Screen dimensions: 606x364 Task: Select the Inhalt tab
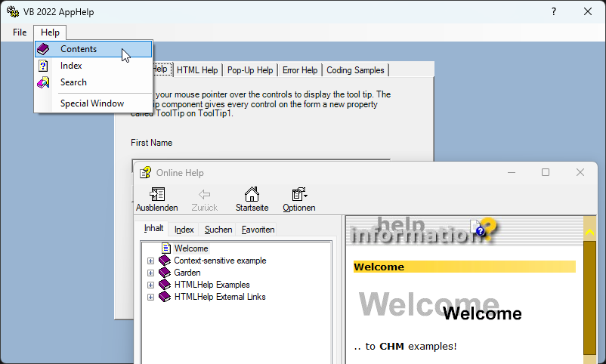tap(154, 228)
